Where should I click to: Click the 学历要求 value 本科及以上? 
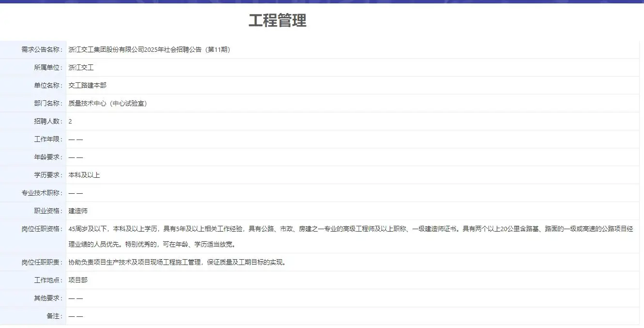pos(84,175)
